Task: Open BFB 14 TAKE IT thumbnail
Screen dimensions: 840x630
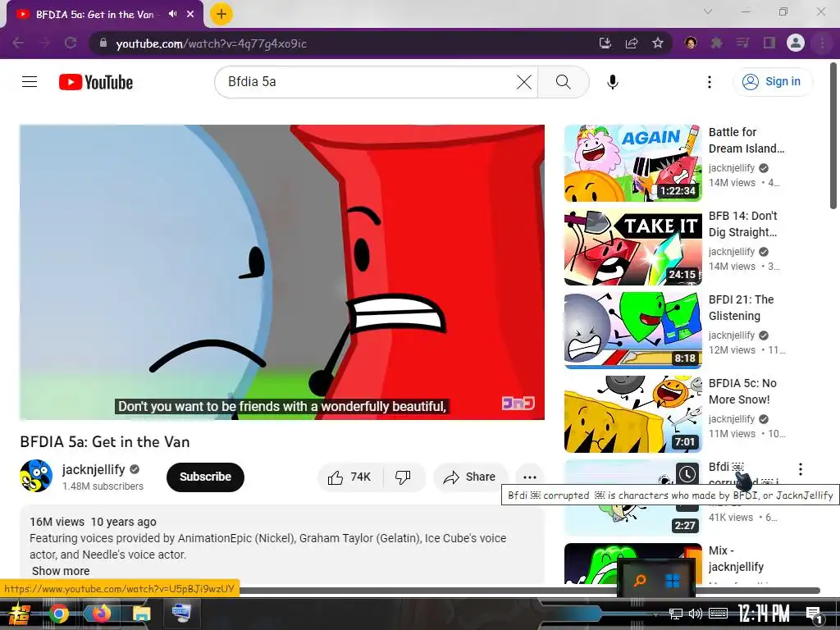Action: (x=632, y=247)
